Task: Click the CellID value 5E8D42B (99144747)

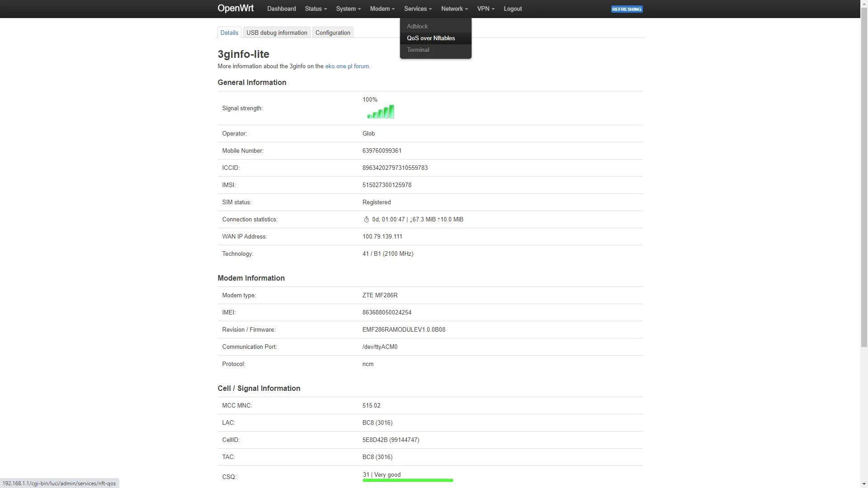Action: pyautogui.click(x=391, y=440)
